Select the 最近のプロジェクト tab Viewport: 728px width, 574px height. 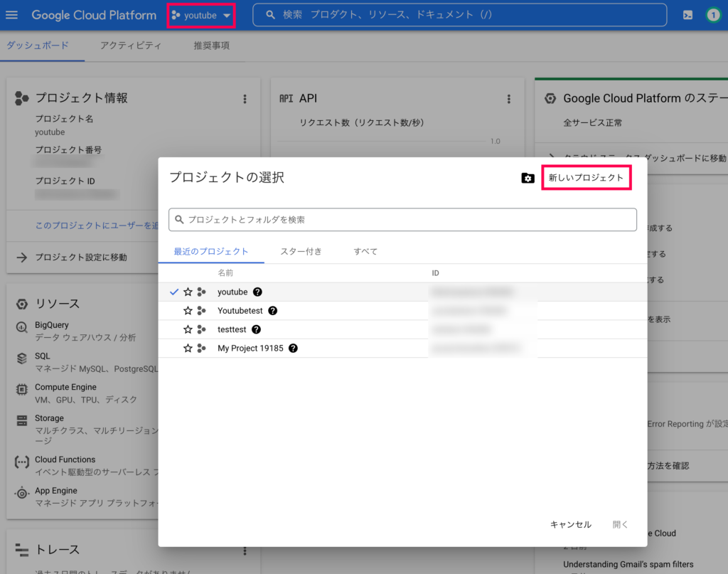point(210,252)
